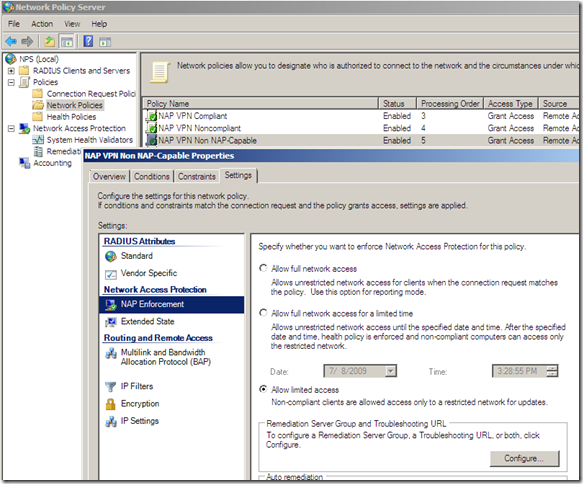The width and height of the screenshot is (583, 484).
Task: Open the File menu
Action: (14, 24)
